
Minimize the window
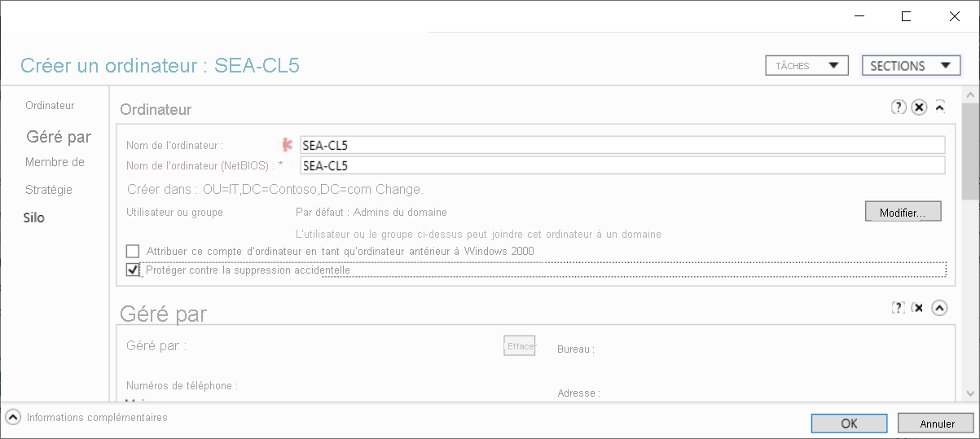(x=859, y=16)
